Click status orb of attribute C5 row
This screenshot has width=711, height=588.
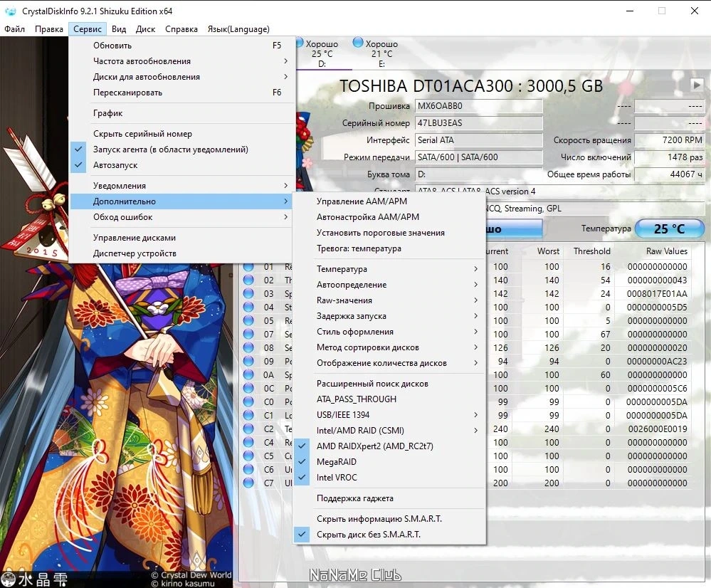pyautogui.click(x=248, y=456)
